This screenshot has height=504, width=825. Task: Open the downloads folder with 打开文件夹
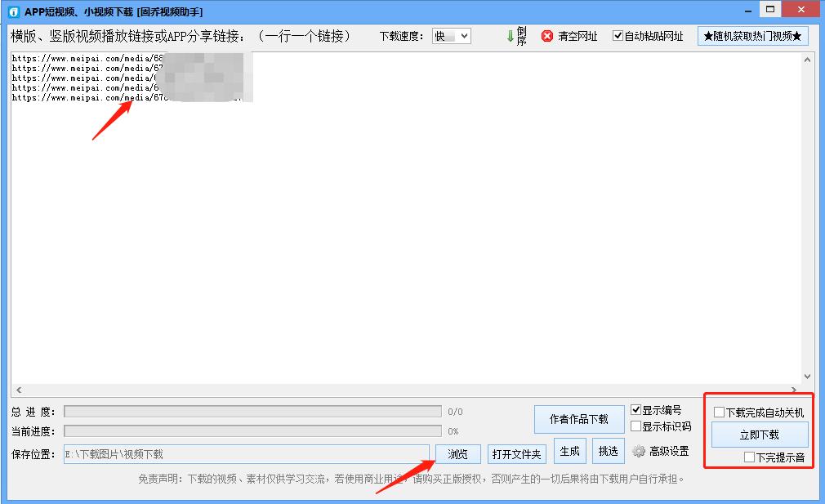click(x=516, y=454)
